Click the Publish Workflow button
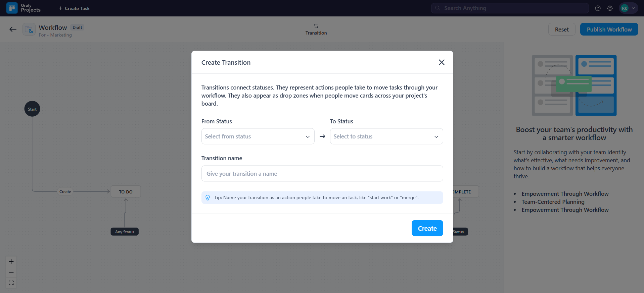644x293 pixels. 609,30
